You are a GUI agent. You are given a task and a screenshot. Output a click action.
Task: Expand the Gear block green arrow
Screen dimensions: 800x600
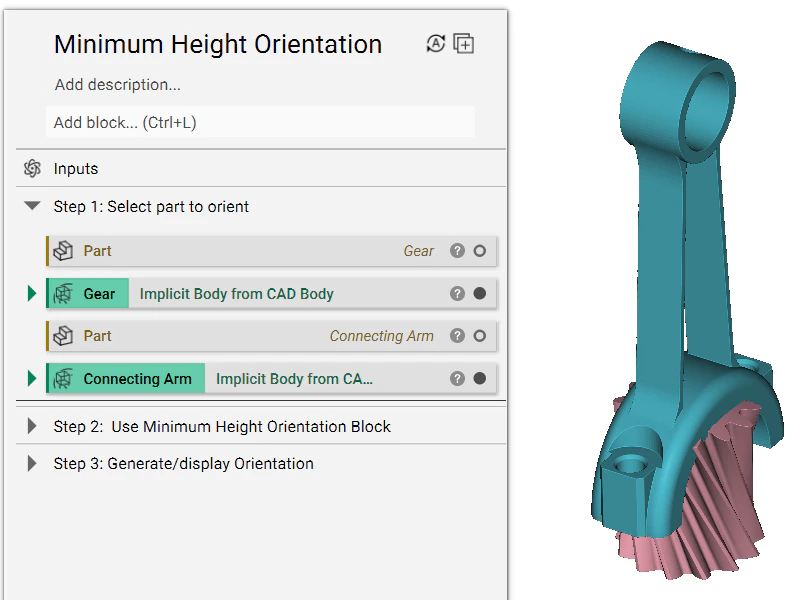tap(32, 294)
